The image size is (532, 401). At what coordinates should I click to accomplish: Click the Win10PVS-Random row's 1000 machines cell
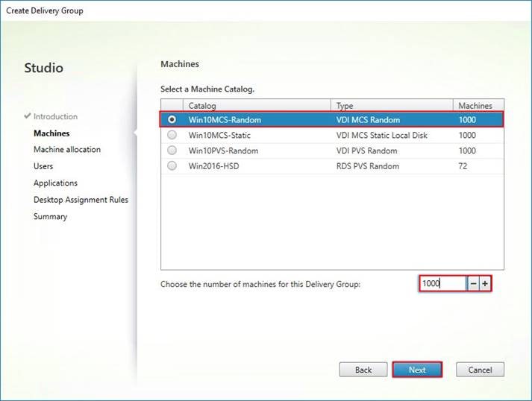467,151
